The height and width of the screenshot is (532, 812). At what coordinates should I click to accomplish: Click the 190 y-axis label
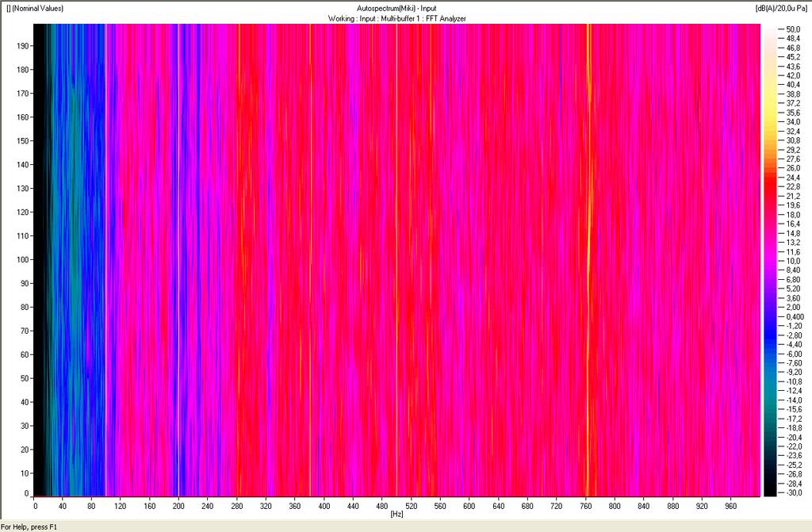pos(23,45)
